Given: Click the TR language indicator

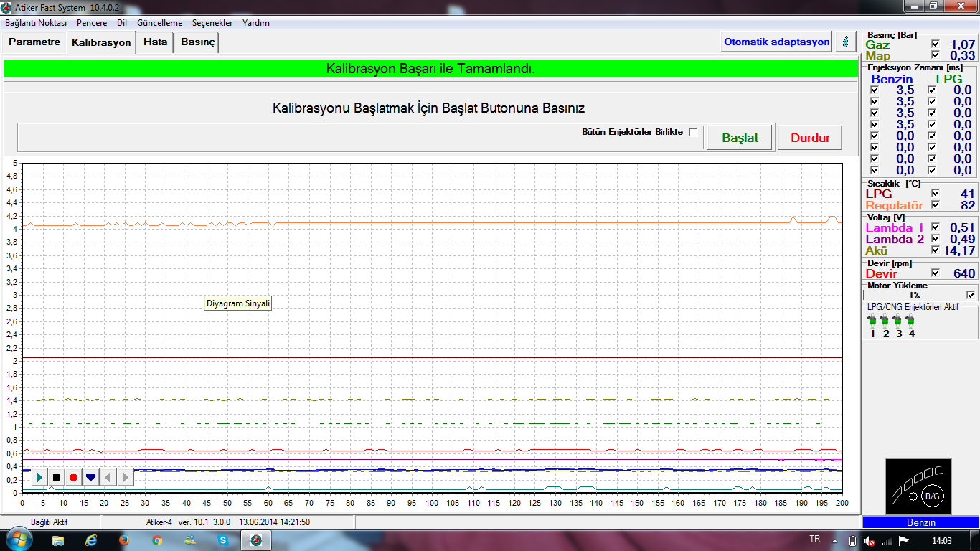Looking at the screenshot, I should click(x=814, y=539).
